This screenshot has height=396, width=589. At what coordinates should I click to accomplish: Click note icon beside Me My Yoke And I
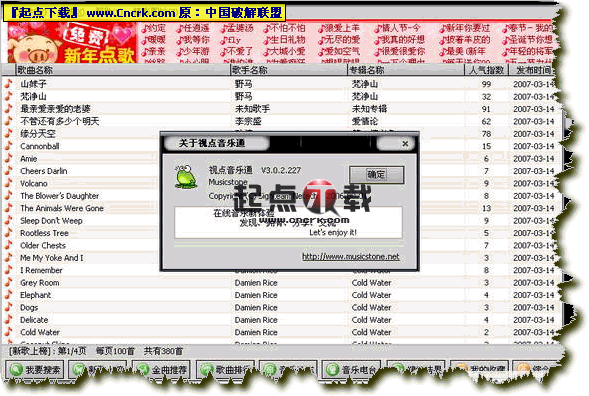(8, 257)
